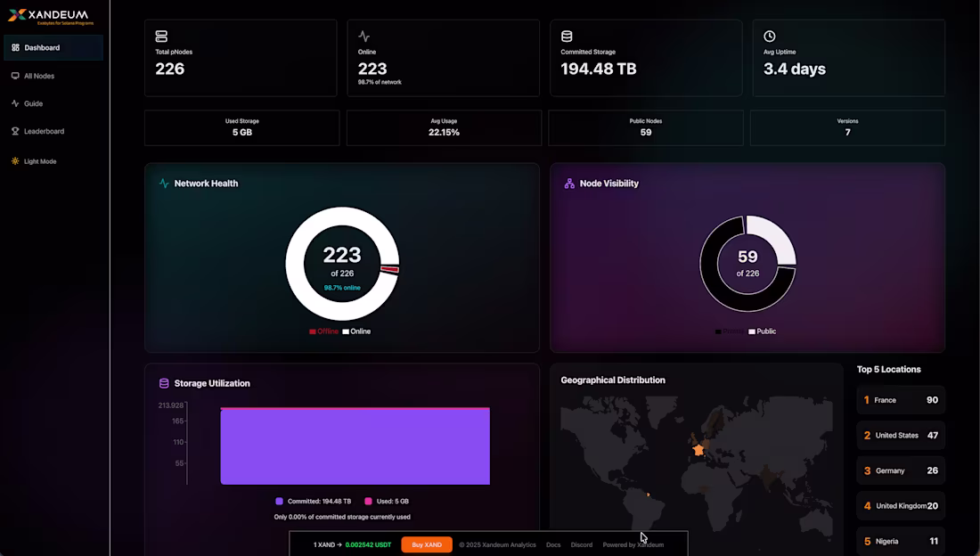Open Leaderboard via its trophy icon
Screen dimensions: 980x556
pos(14,131)
